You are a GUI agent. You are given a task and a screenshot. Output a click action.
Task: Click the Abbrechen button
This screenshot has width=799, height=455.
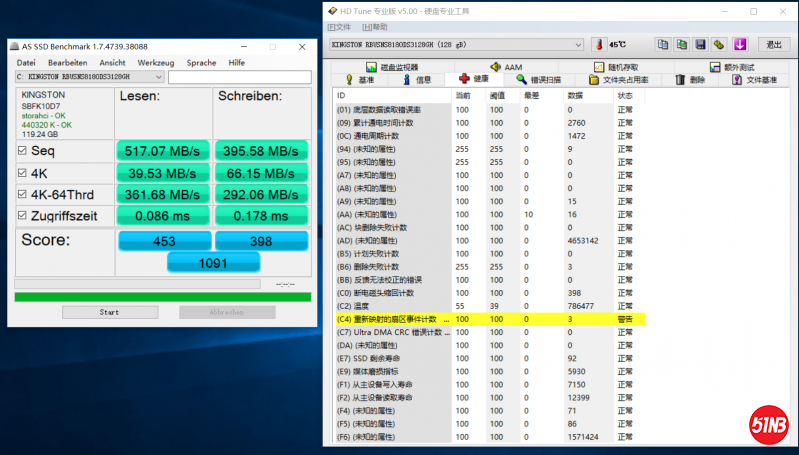(x=227, y=312)
